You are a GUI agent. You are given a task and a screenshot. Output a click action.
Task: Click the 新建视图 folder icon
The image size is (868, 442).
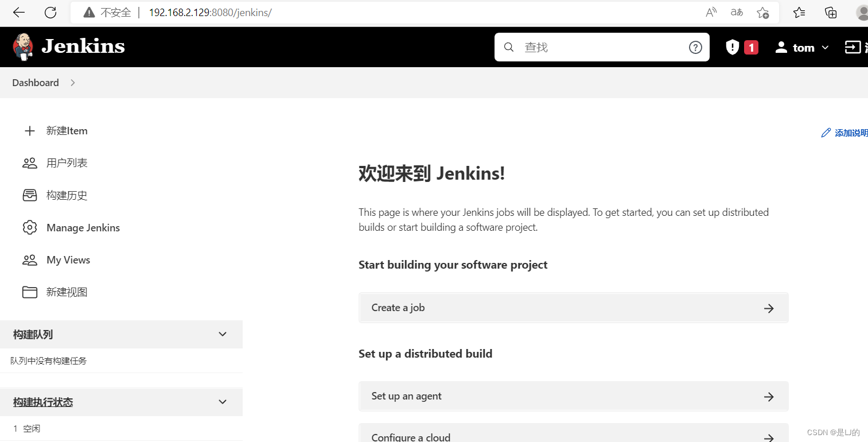point(30,292)
